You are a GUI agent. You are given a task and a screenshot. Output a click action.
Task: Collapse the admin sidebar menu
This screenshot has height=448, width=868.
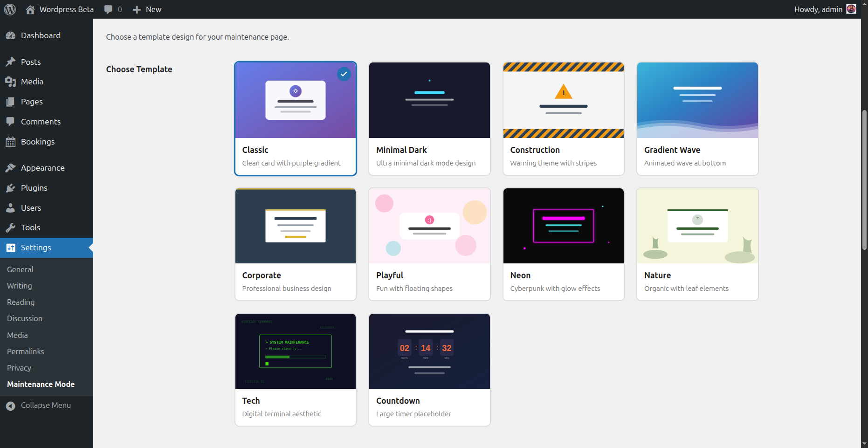click(45, 406)
